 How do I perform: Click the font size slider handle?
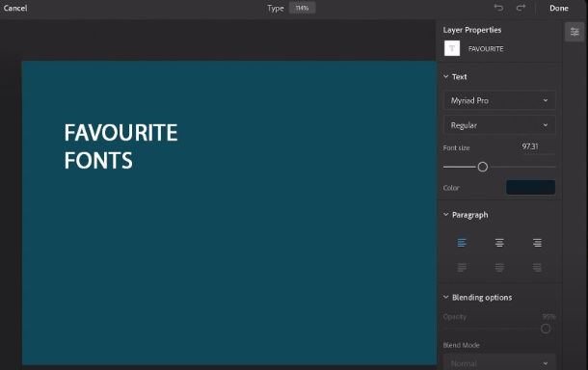click(x=483, y=167)
